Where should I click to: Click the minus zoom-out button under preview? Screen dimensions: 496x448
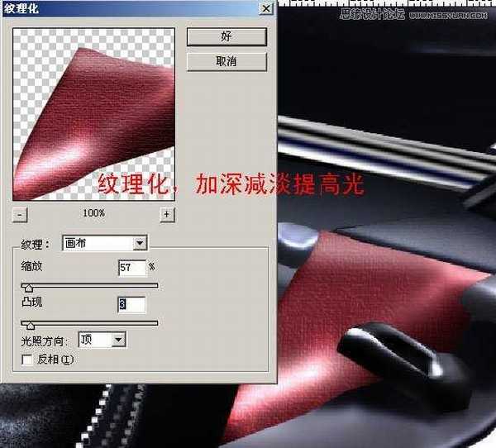[21, 214]
